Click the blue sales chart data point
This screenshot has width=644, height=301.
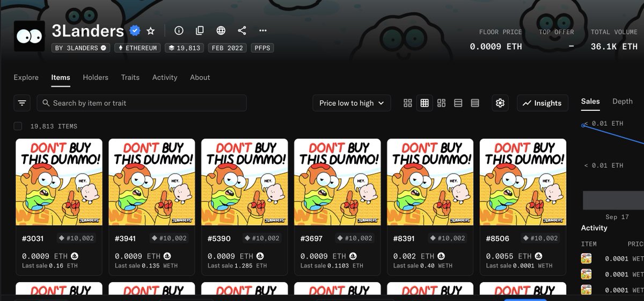click(x=583, y=125)
